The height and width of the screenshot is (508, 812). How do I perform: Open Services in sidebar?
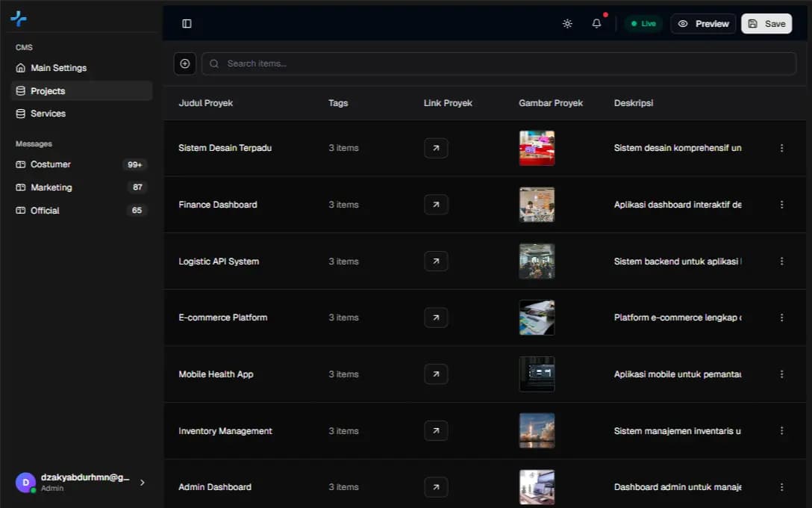[81, 114]
